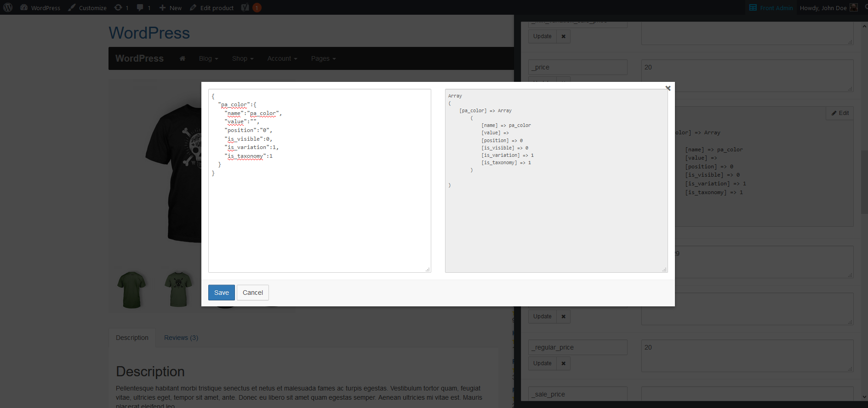
Task: Click the Edit pencil button for attributes
Action: pyautogui.click(x=840, y=113)
